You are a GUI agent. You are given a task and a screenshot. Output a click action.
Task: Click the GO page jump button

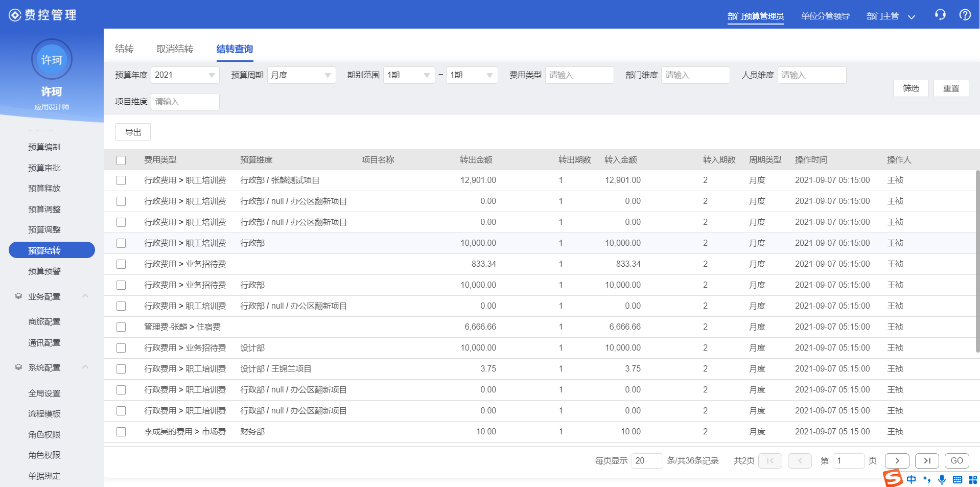(957, 461)
